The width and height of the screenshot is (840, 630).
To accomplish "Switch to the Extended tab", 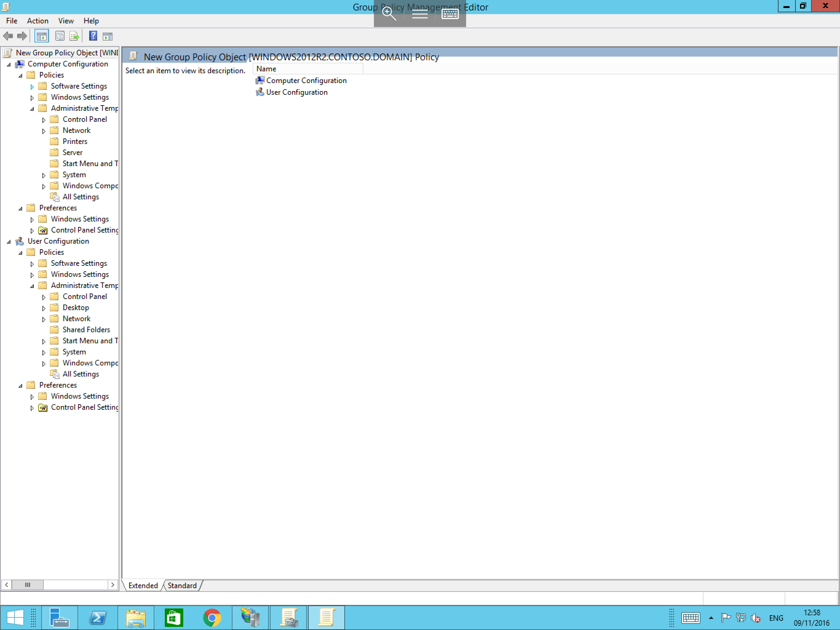I will click(143, 585).
